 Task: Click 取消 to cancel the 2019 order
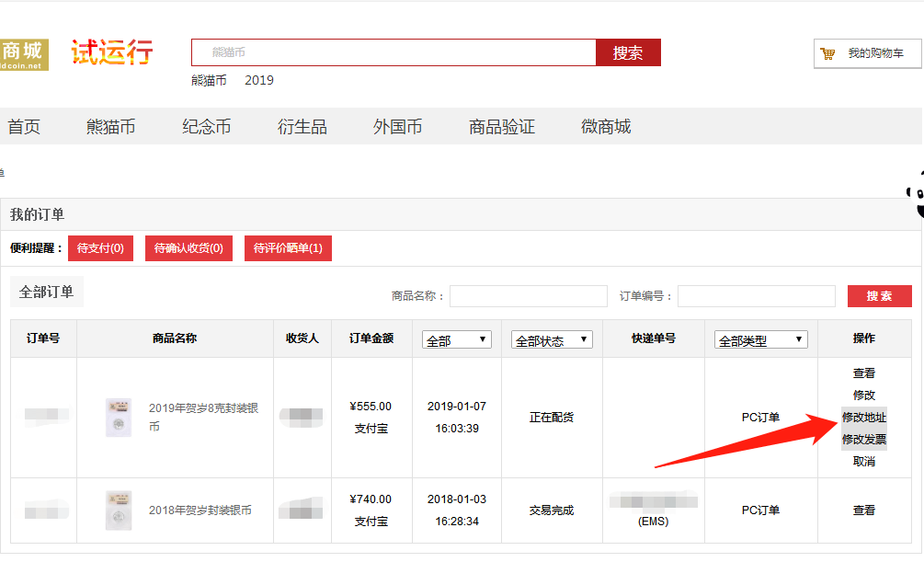pyautogui.click(x=863, y=462)
